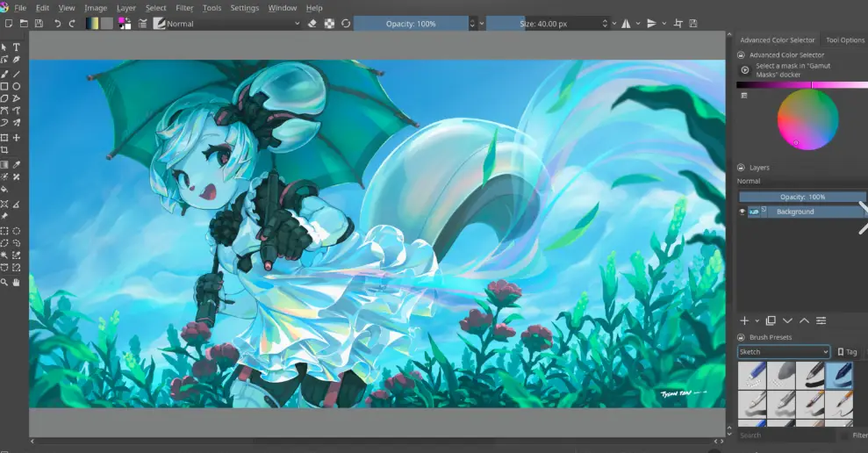868x453 pixels.
Task: Click the Search field in Brush Presets
Action: [786, 435]
